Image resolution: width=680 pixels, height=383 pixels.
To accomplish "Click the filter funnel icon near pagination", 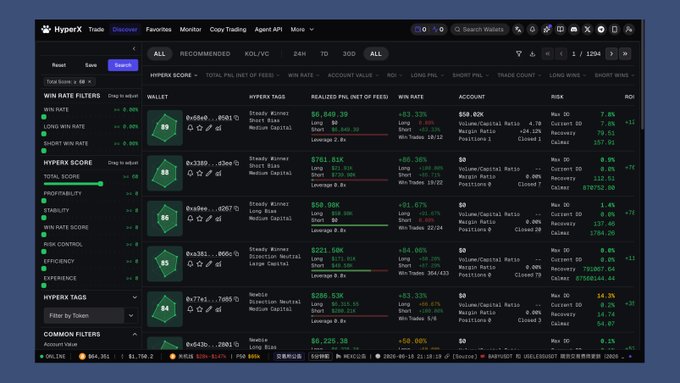I will 519,54.
